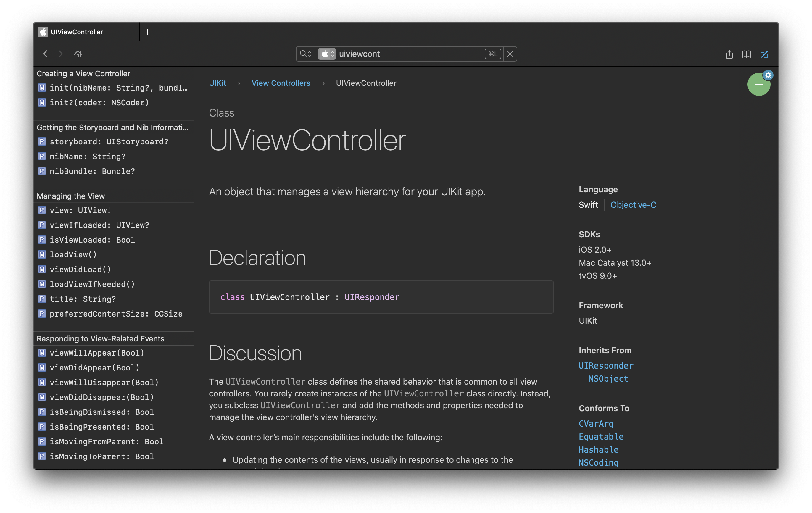
Task: Select viewDidAppear(Bool) method
Action: click(113, 368)
